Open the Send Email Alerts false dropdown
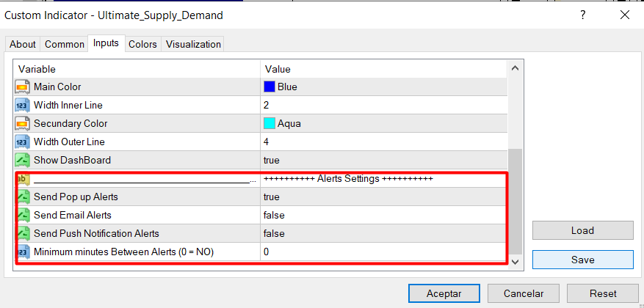This screenshot has width=644, height=308. (383, 216)
